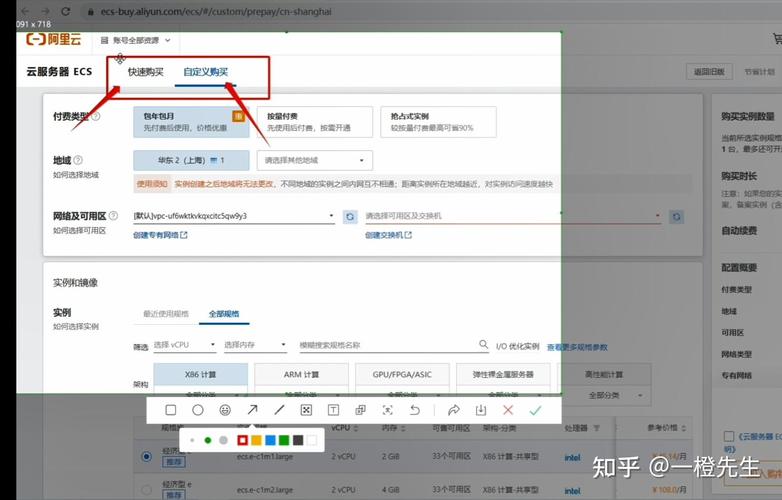Click the refresh icon beside the switch dropdown
782x500 pixels.
click(676, 217)
